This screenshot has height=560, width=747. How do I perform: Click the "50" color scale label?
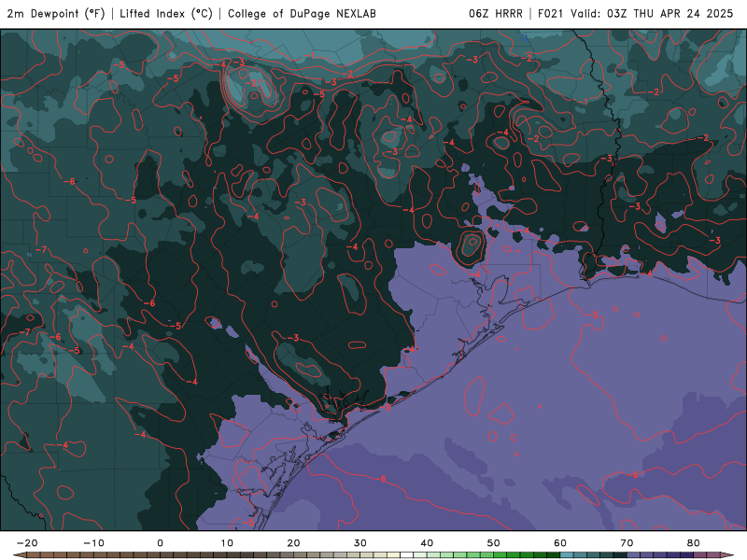(494, 543)
